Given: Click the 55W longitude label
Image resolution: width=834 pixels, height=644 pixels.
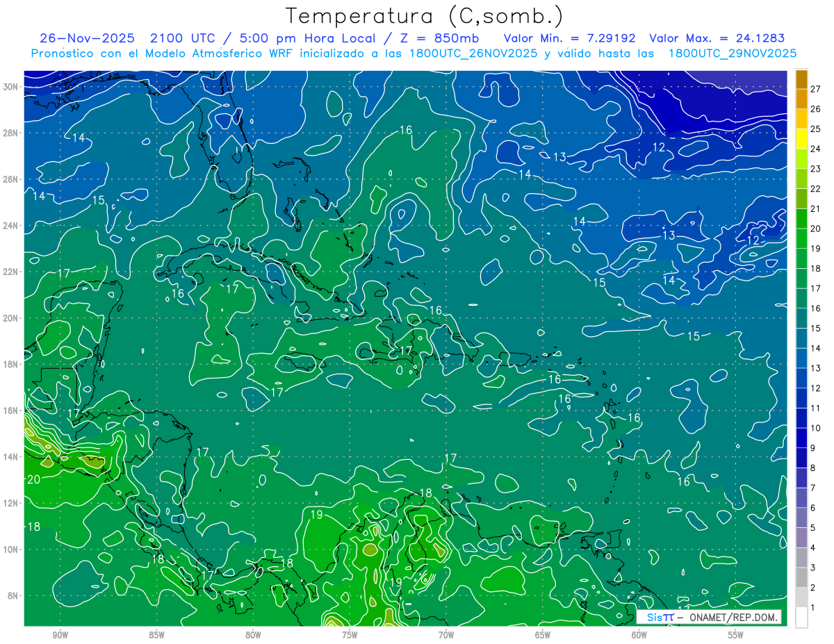Looking at the screenshot, I should (x=736, y=635).
